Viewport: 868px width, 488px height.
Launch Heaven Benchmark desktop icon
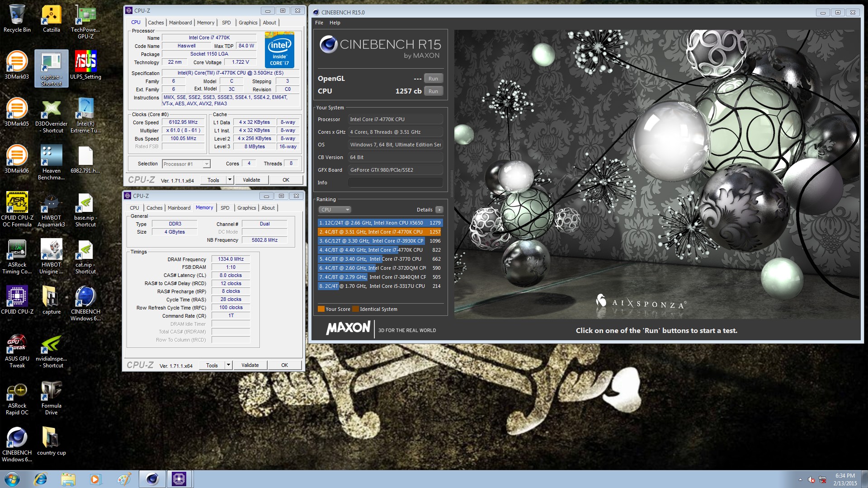(52, 163)
